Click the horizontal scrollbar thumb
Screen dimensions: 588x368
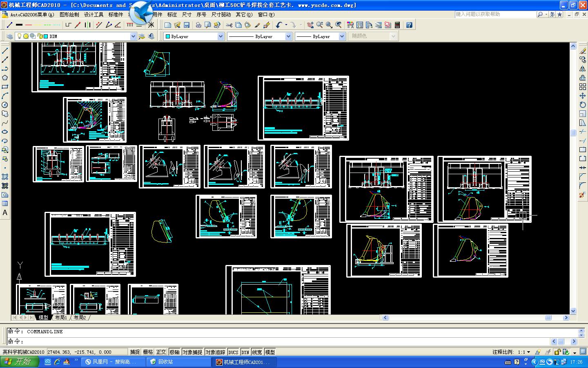(x=548, y=317)
